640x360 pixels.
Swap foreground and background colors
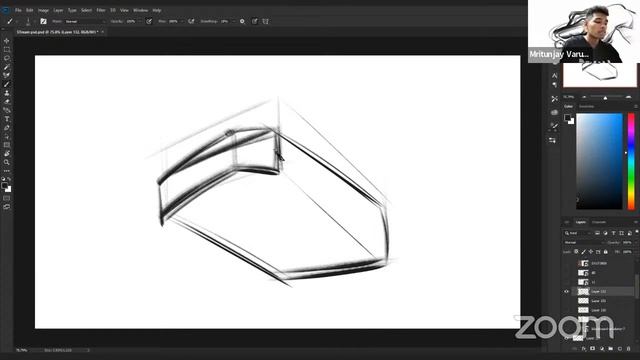(9, 179)
